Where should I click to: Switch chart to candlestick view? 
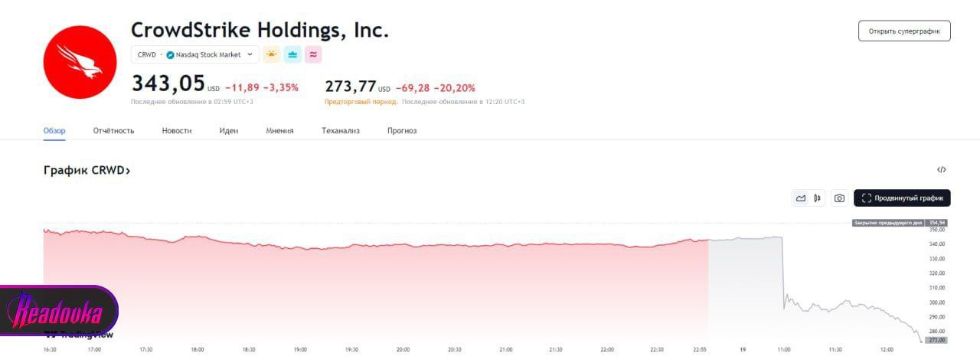tap(818, 198)
